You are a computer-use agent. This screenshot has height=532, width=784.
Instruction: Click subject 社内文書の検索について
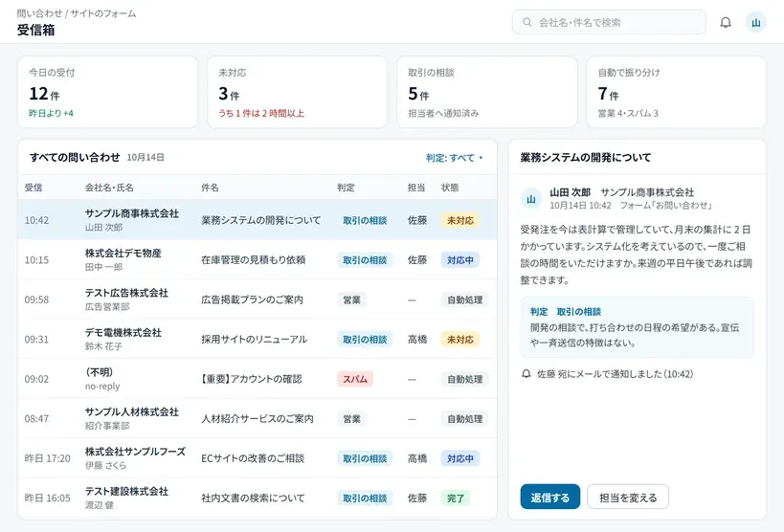(x=253, y=498)
